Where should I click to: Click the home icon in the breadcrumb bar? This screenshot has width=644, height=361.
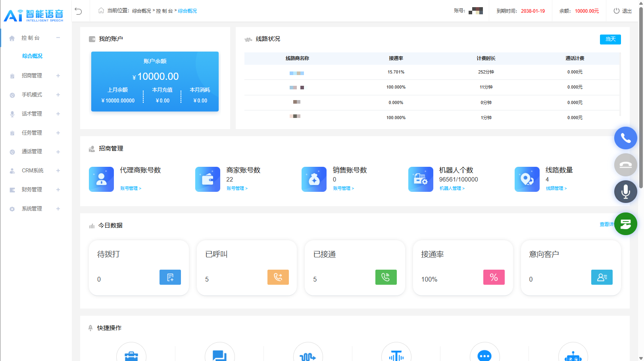click(x=101, y=11)
